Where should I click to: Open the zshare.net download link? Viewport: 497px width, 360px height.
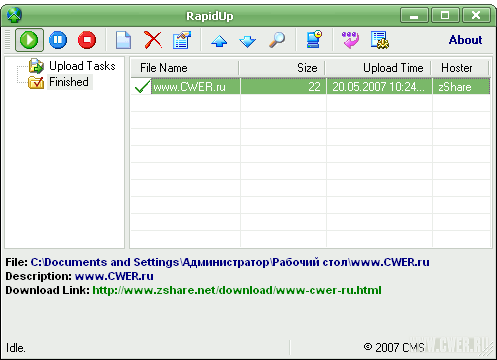[237, 290]
